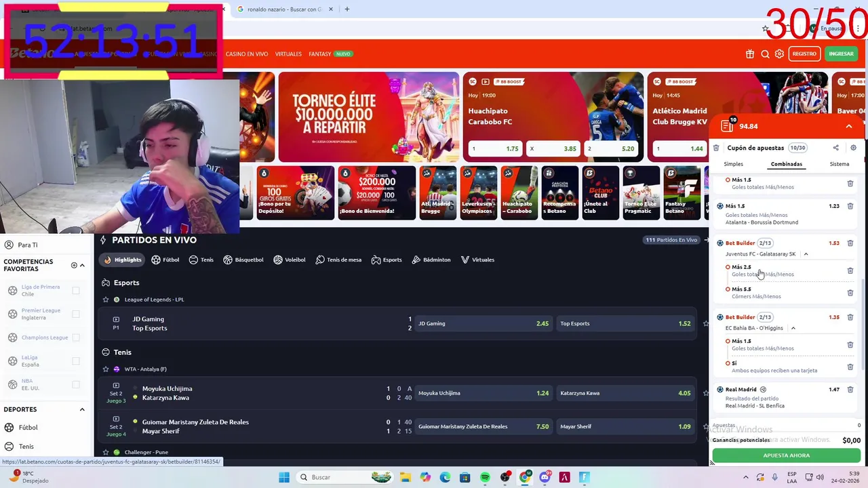Select the Fútbol live filter

click(x=165, y=260)
